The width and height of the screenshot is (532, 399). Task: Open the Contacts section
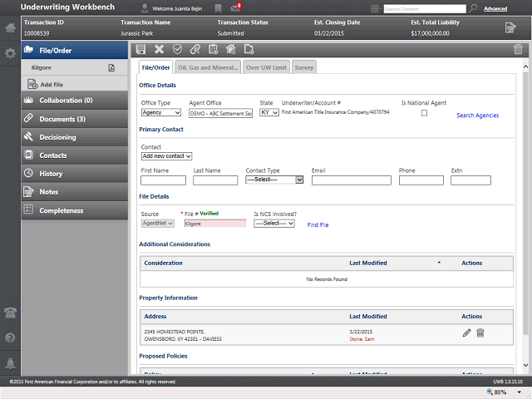[75, 155]
